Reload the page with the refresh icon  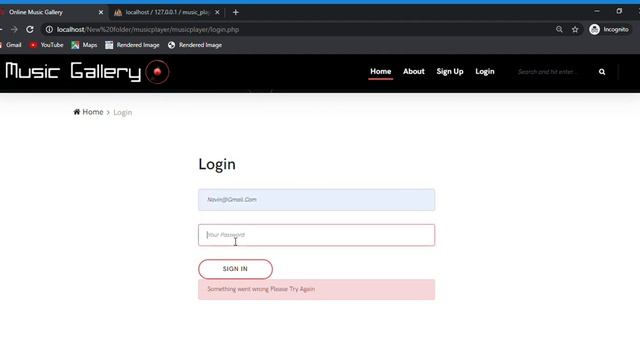pyautogui.click(x=30, y=29)
